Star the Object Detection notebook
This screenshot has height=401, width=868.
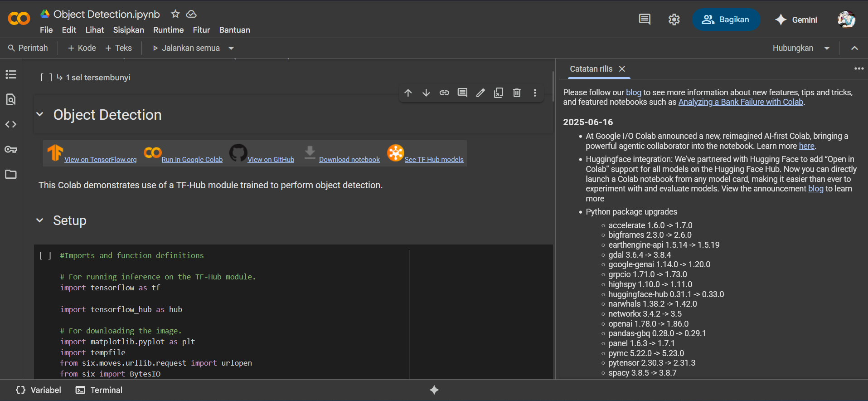tap(175, 14)
